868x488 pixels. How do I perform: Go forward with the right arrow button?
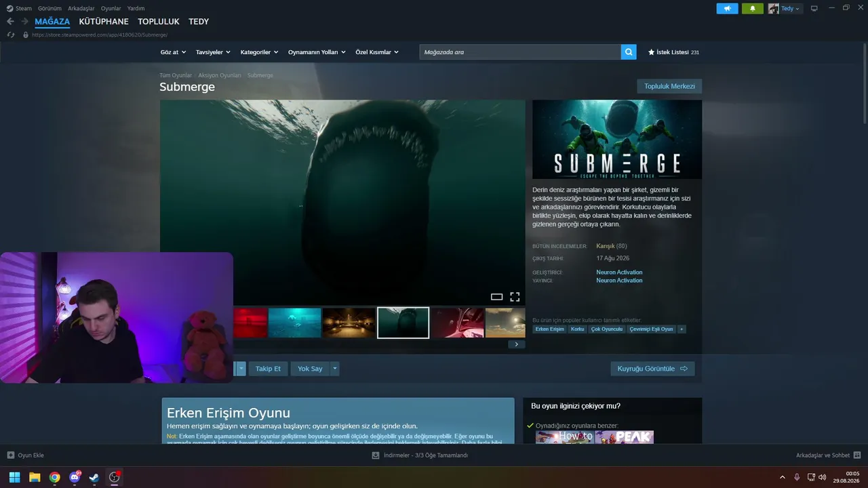[24, 22]
